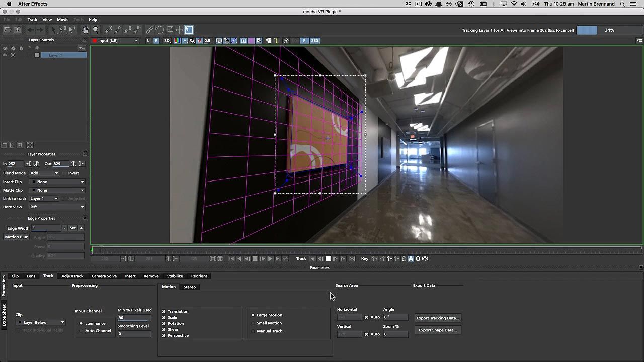Click the stop tracking button
The width and height of the screenshot is (644, 362).
(328, 259)
